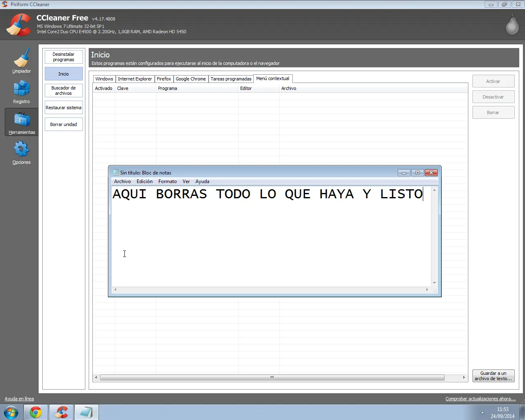Image resolution: width=525 pixels, height=420 pixels.
Task: Open the Ayuda en línea link
Action: click(19, 399)
